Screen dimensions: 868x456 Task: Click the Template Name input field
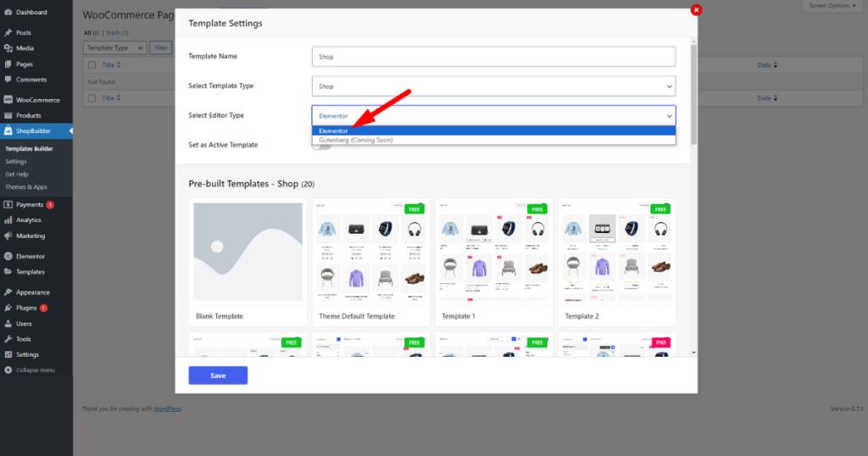coord(493,57)
